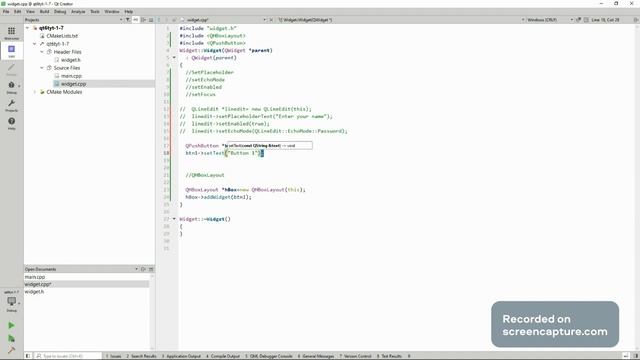Open the Debug mode
The width and height of the screenshot is (640, 360).
[x=11, y=87]
